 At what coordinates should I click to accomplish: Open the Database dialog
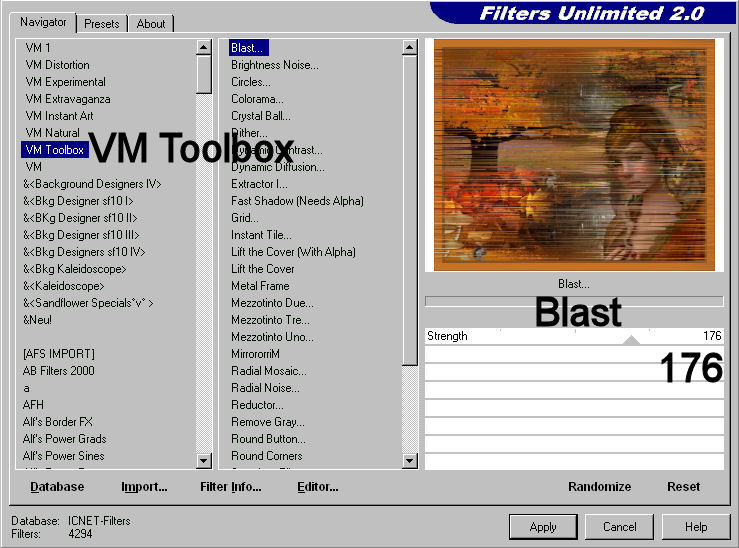coord(57,486)
